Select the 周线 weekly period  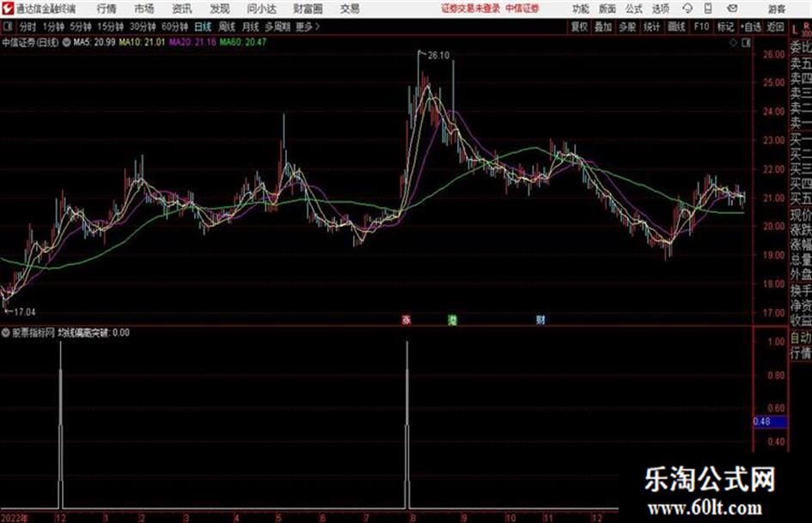pyautogui.click(x=227, y=27)
